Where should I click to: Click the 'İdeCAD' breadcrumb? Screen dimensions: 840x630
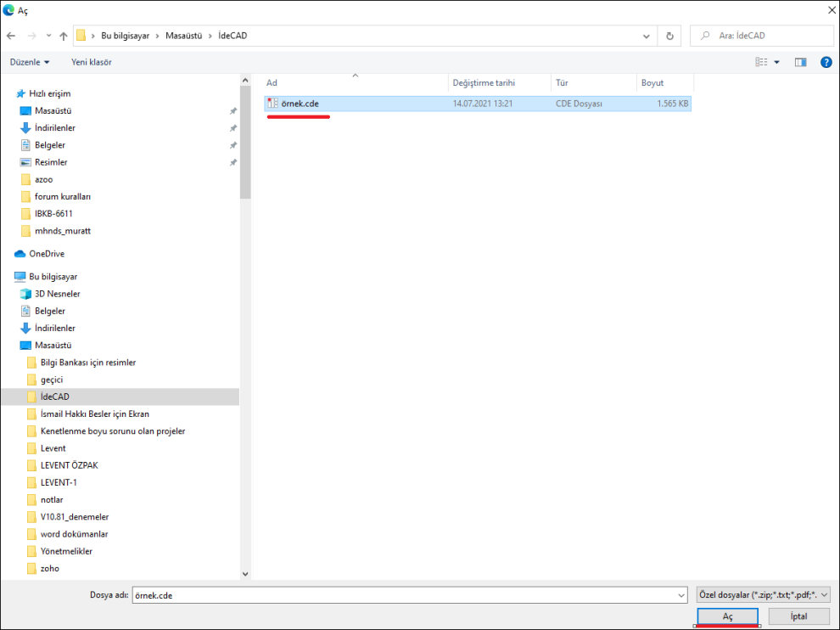point(232,36)
